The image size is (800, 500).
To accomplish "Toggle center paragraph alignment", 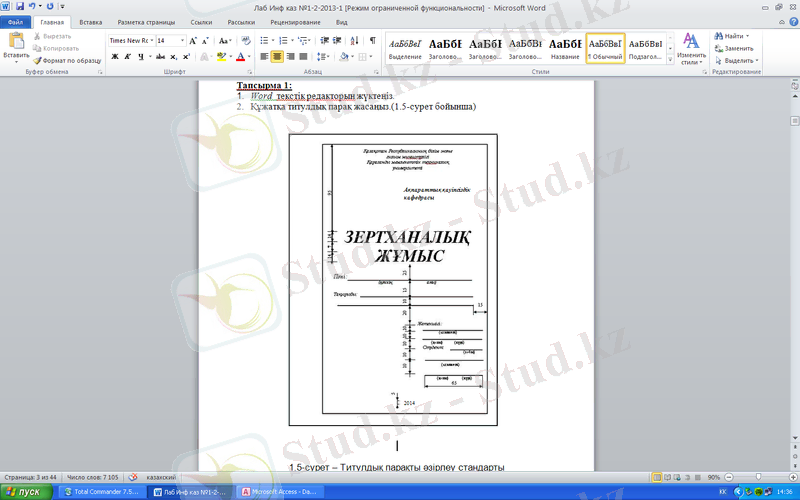I will tap(277, 57).
